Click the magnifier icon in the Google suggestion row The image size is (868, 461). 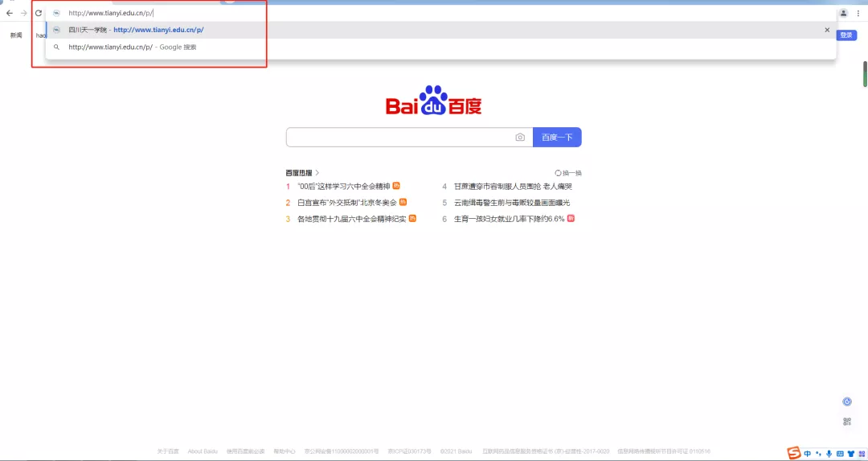click(x=56, y=47)
